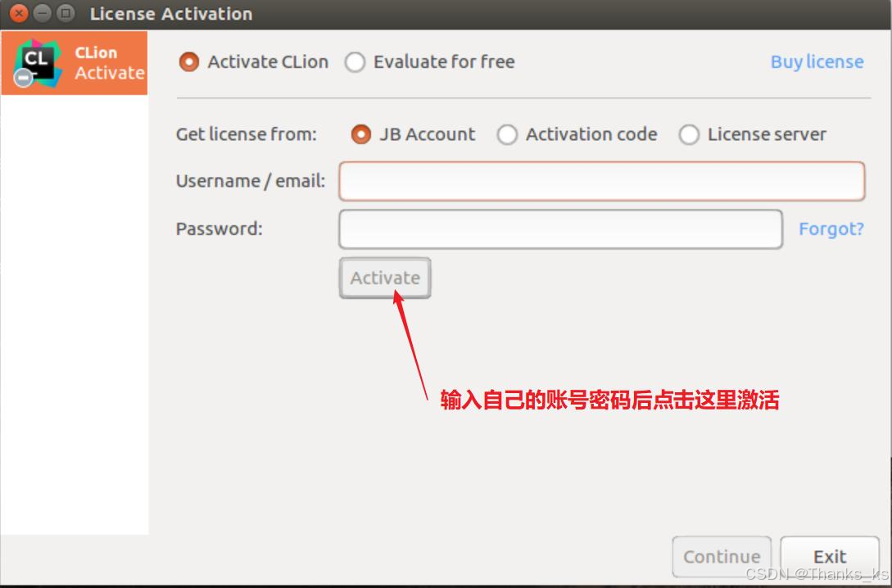Click the Activate button below the password field

[385, 278]
